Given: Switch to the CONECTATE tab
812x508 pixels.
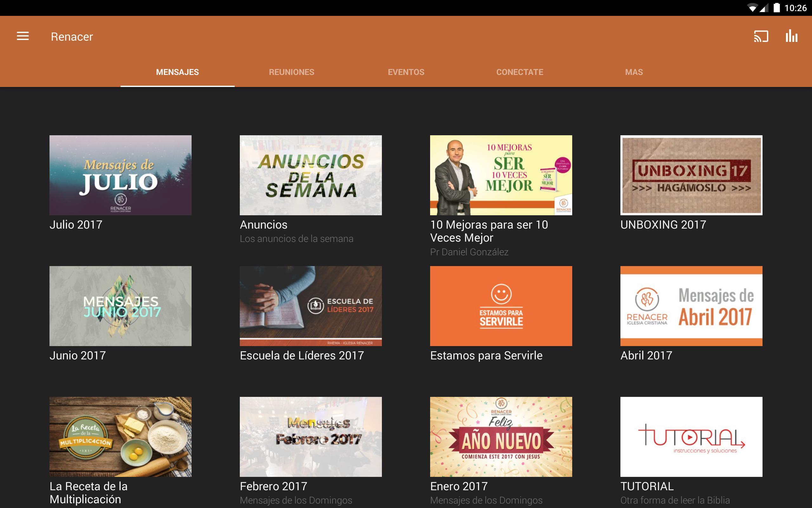Looking at the screenshot, I should (520, 72).
